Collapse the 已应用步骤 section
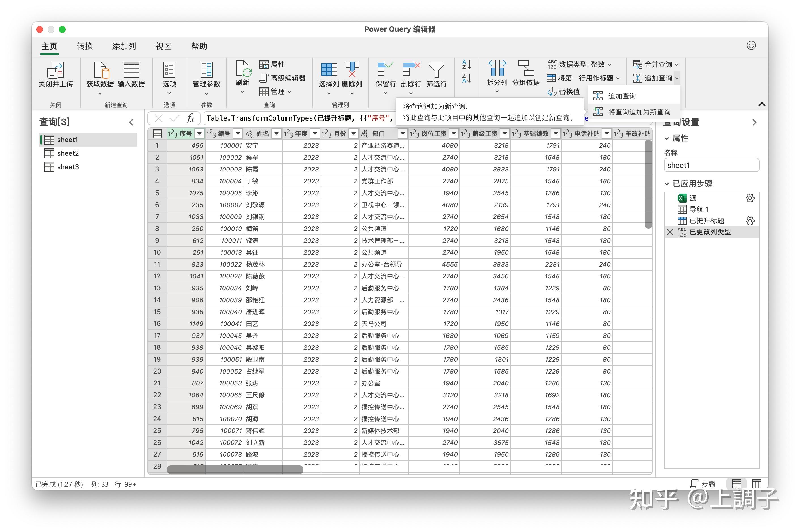Image resolution: width=800 pixels, height=532 pixels. pos(667,184)
